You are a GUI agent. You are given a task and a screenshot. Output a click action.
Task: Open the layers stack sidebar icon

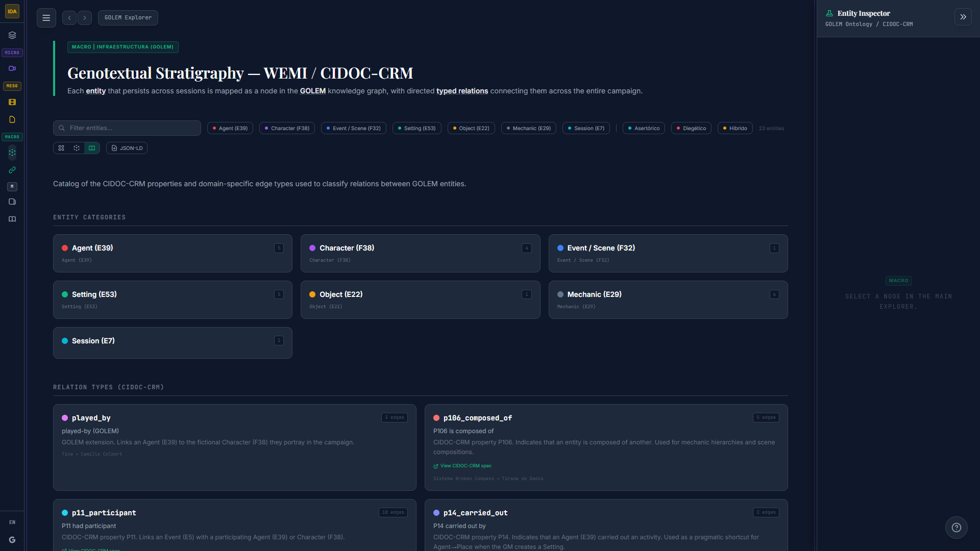[12, 35]
